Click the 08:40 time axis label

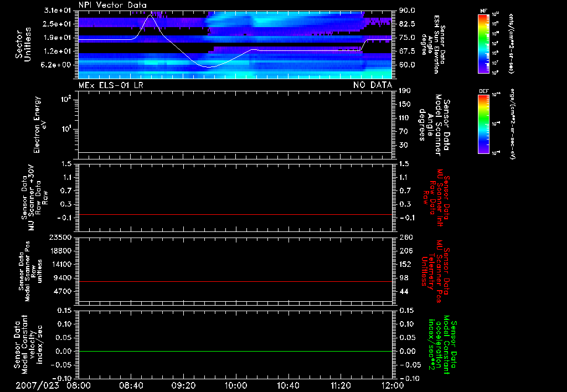(x=131, y=385)
